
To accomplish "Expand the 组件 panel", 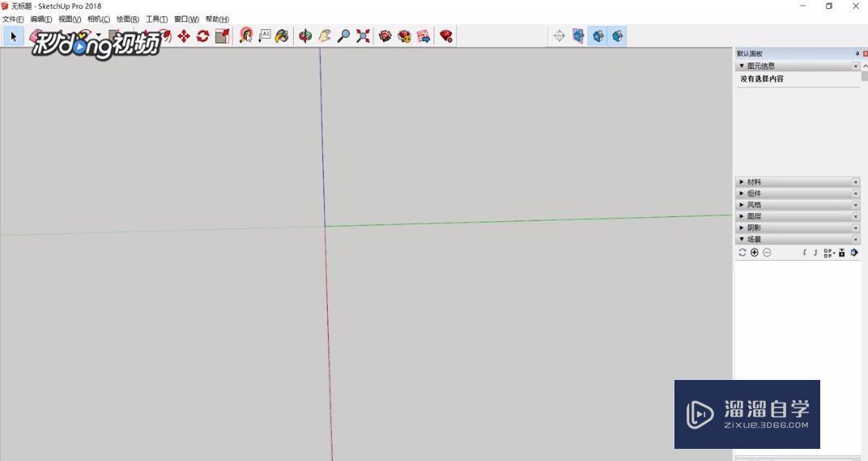I will pyautogui.click(x=742, y=194).
